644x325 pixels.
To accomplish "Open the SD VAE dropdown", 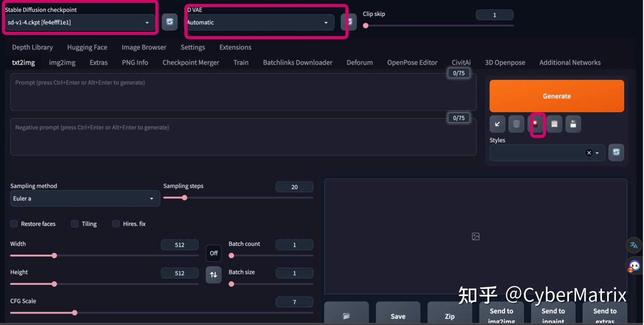I will click(259, 21).
